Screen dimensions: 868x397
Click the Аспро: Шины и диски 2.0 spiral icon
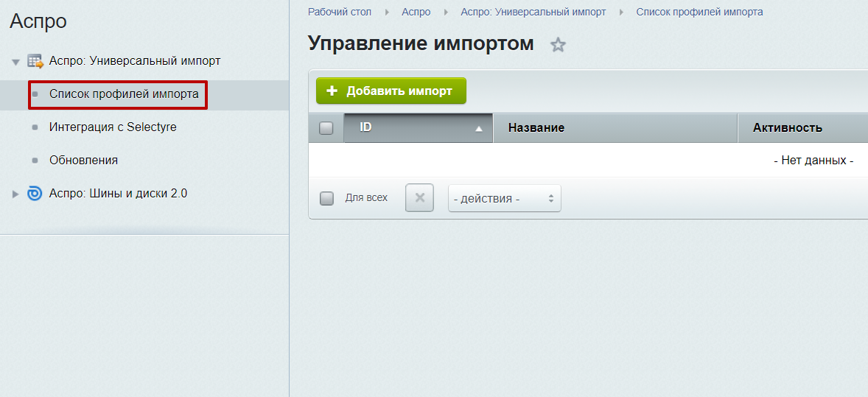(x=35, y=194)
